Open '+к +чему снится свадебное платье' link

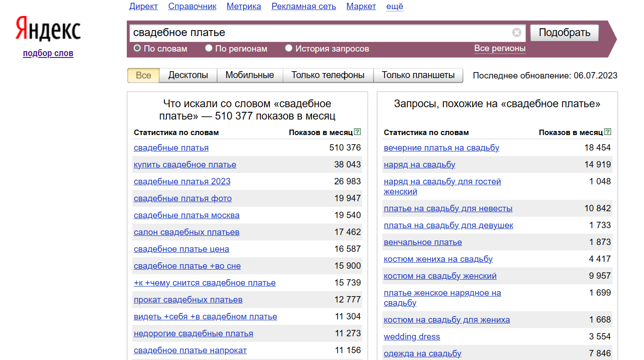[x=205, y=283]
